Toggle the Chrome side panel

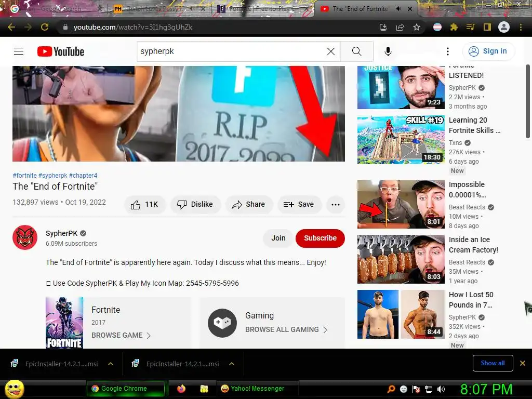pyautogui.click(x=487, y=27)
